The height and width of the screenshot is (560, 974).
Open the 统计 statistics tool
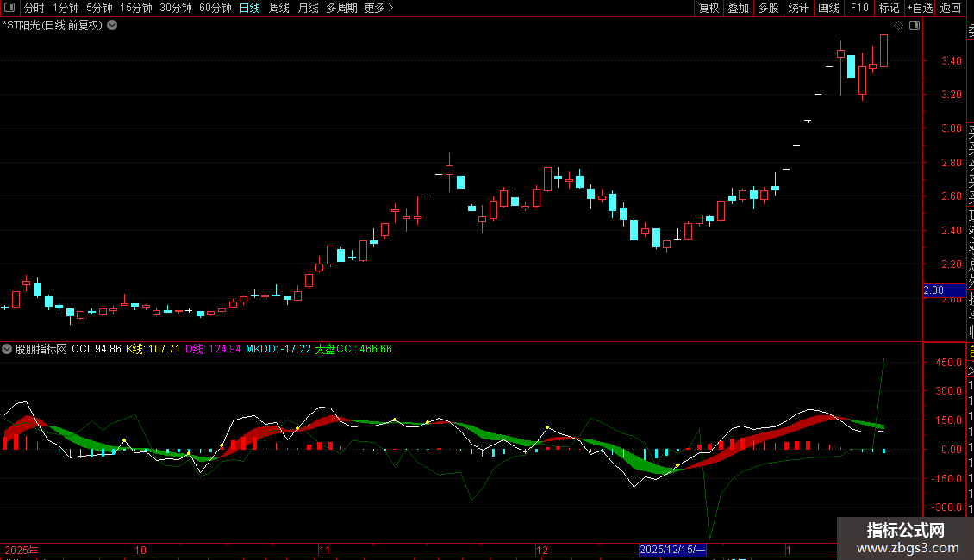pos(798,8)
